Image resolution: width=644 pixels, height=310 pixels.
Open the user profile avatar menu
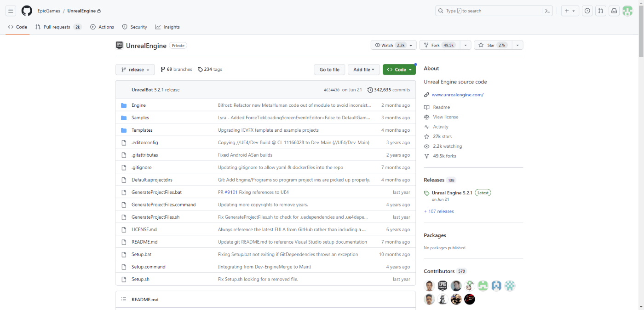click(627, 11)
